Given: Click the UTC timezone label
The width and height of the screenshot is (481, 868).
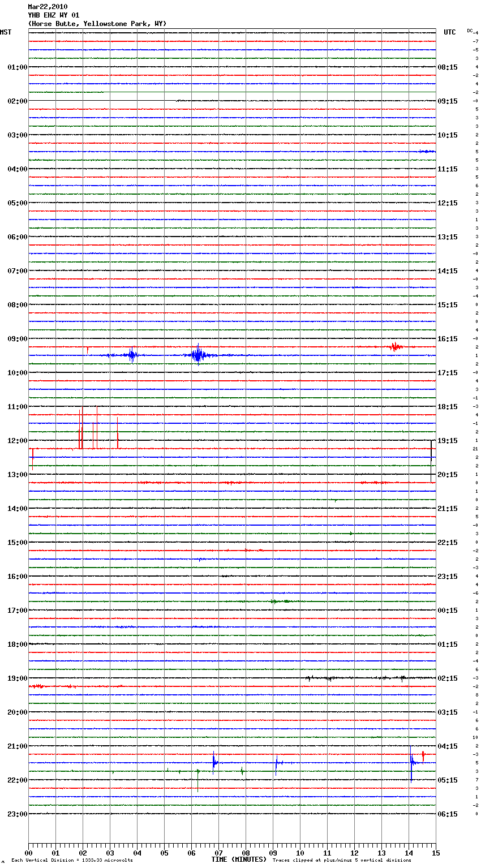Looking at the screenshot, I should point(449,32).
